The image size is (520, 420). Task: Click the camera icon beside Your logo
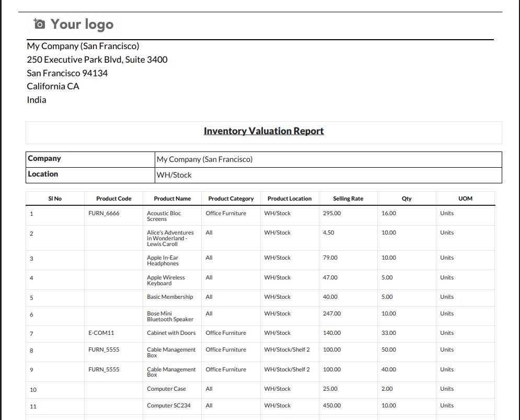coord(39,24)
